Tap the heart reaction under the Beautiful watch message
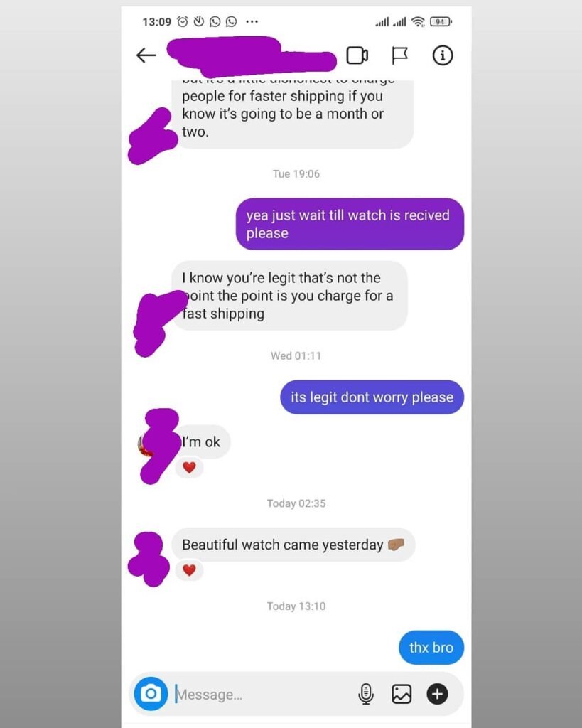The width and height of the screenshot is (582, 728). pos(189,569)
